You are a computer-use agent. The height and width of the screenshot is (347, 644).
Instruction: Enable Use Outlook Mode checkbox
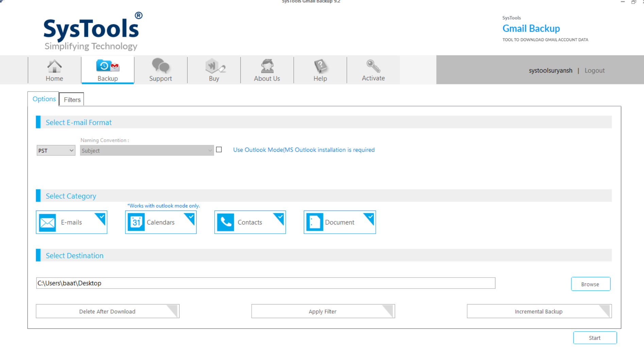coord(219,149)
